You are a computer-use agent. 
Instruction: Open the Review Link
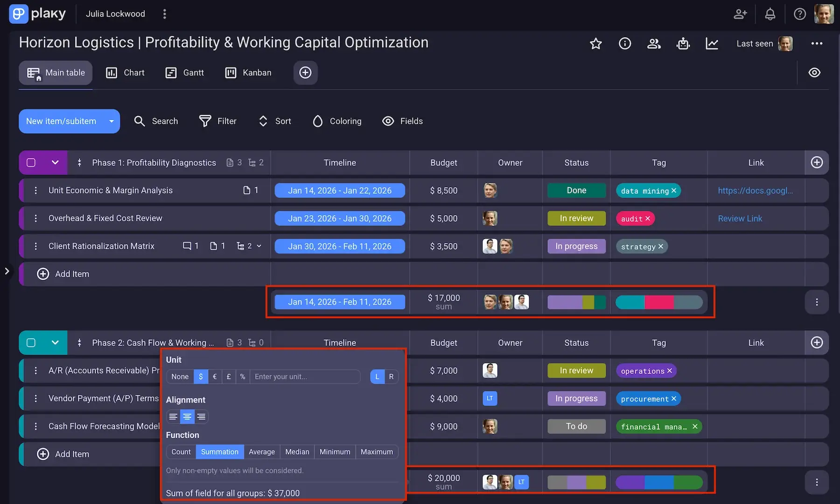click(740, 218)
